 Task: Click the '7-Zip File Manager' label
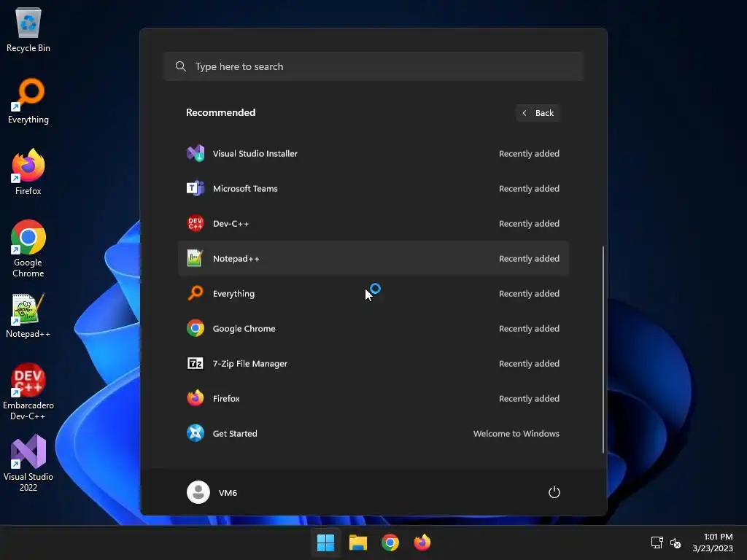point(249,364)
